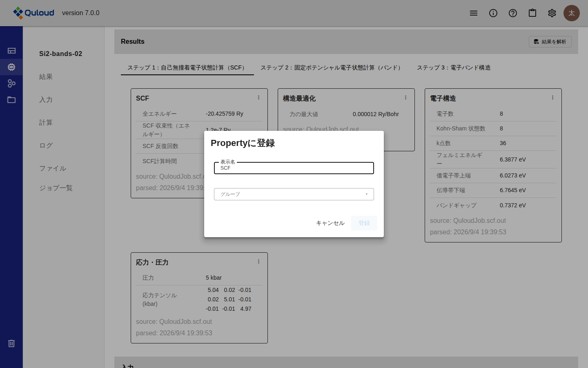
Task: Open the hamburger menu icon
Action: (x=474, y=13)
